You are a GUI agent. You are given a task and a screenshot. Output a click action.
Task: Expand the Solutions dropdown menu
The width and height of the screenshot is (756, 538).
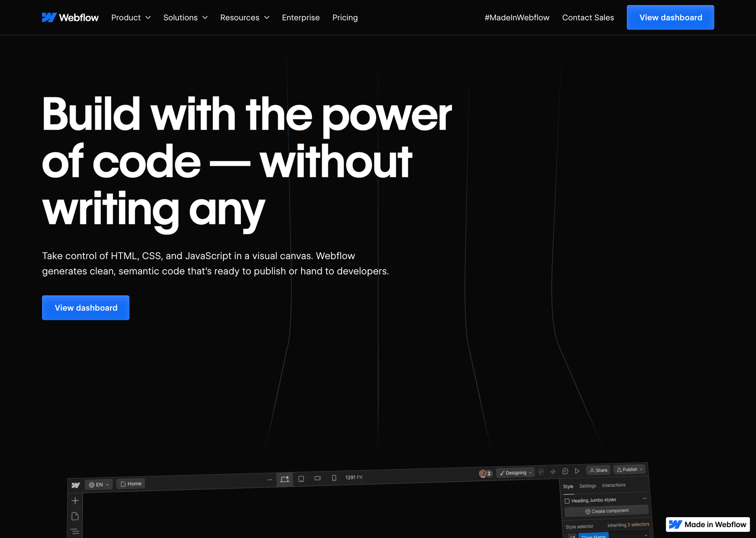186,17
